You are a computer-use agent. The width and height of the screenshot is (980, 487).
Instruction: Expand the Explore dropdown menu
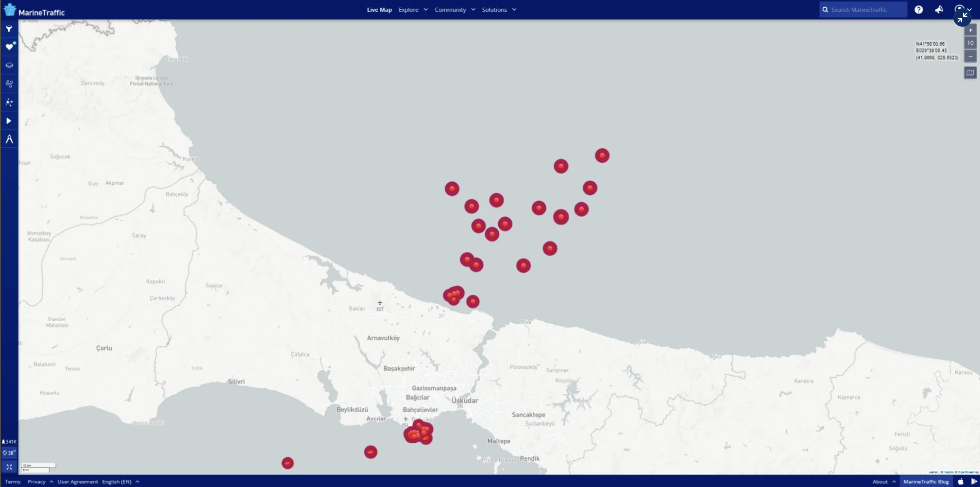pyautogui.click(x=413, y=10)
